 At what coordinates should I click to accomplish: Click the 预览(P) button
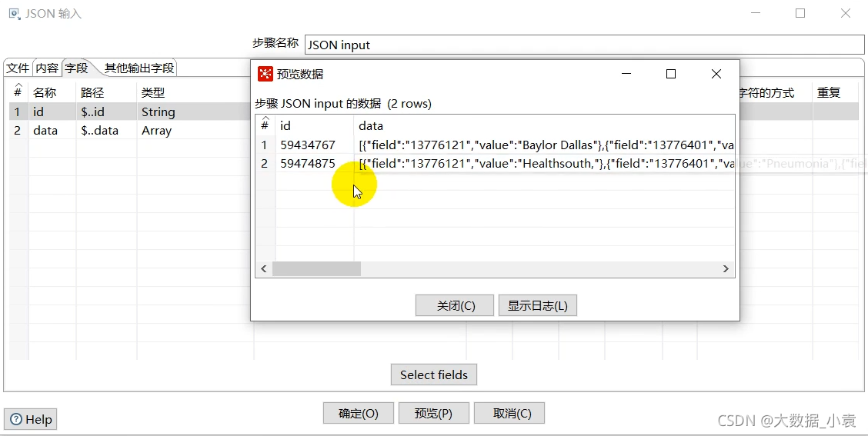point(433,413)
